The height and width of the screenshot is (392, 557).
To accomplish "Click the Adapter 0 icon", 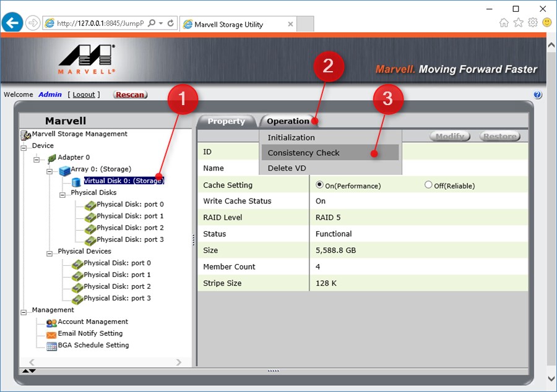I will [x=50, y=158].
